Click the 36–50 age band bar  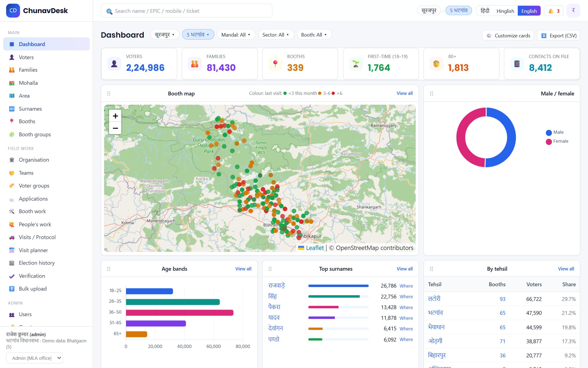(180, 312)
